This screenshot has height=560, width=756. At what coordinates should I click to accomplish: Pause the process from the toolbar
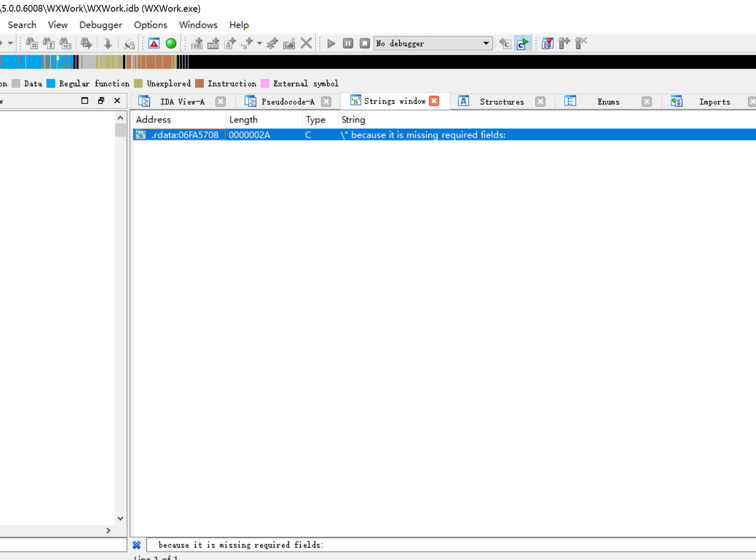[348, 43]
